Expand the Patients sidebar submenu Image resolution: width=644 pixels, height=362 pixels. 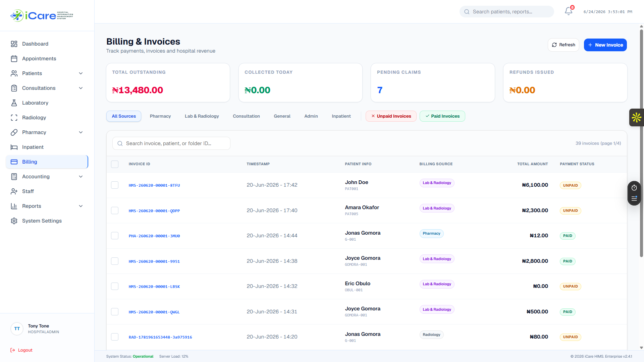coord(81,73)
